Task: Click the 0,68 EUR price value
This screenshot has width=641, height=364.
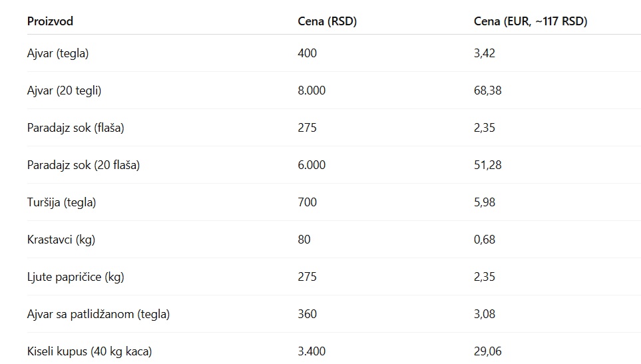Action: 485,240
